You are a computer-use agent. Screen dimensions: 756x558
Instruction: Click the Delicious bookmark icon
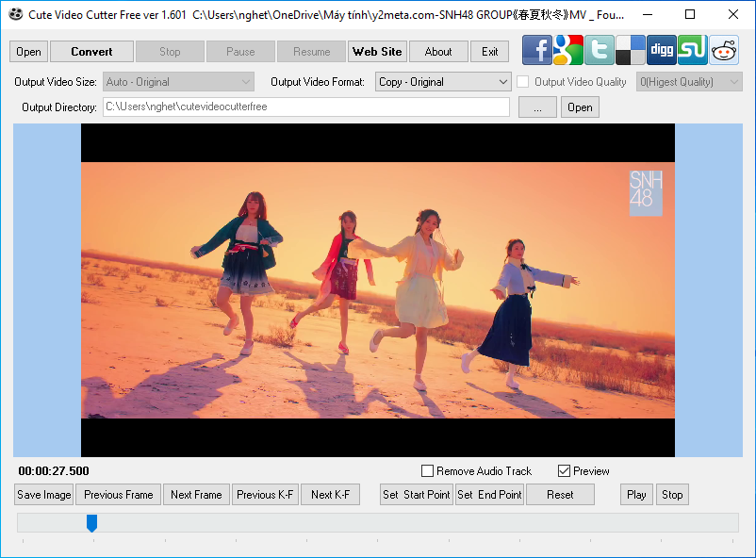pyautogui.click(x=630, y=50)
